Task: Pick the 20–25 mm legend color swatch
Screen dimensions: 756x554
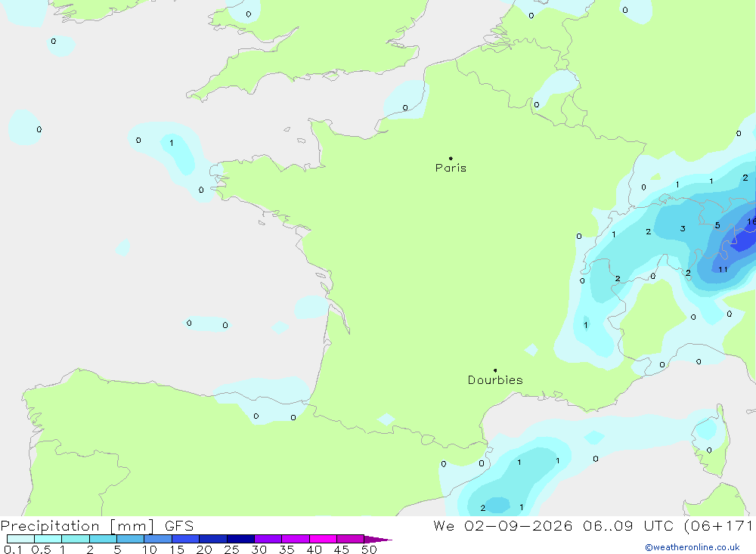Action: pos(213,539)
